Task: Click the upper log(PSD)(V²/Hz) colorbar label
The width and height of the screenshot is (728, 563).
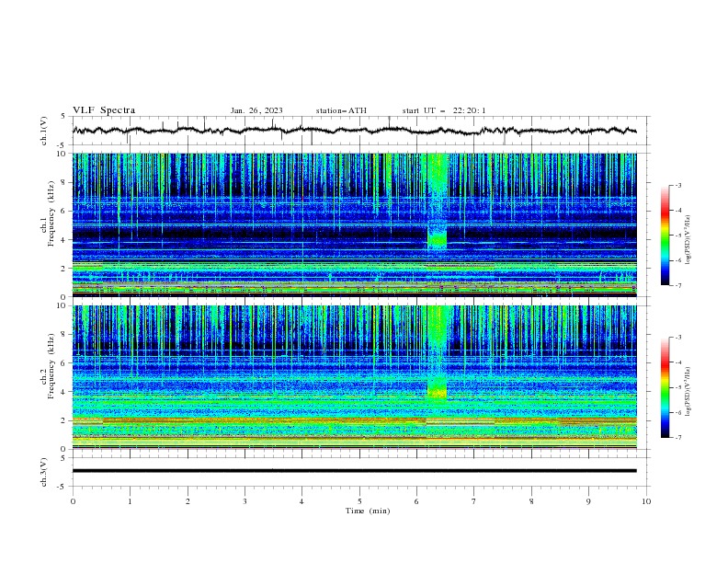Action: [688, 240]
